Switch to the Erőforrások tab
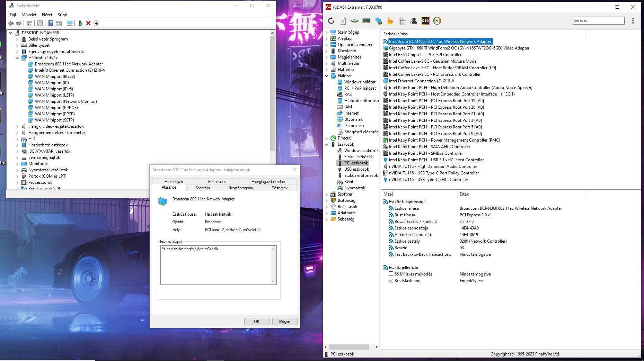This screenshot has width=644, height=361. click(x=217, y=182)
